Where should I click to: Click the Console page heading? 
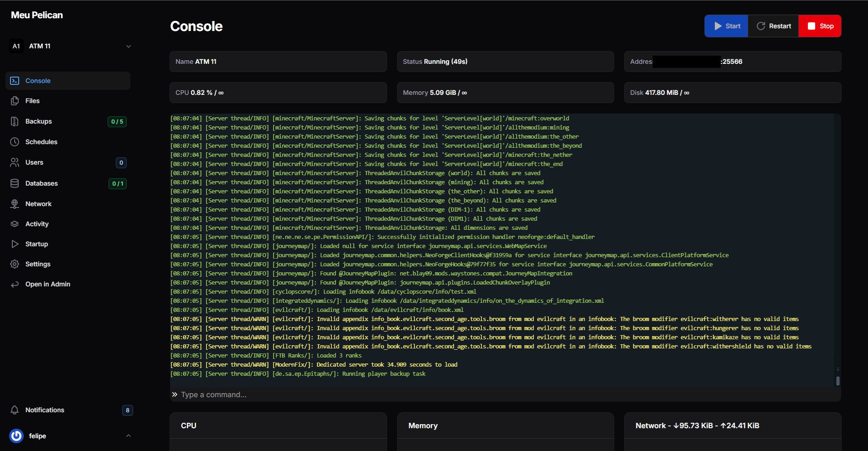196,26
